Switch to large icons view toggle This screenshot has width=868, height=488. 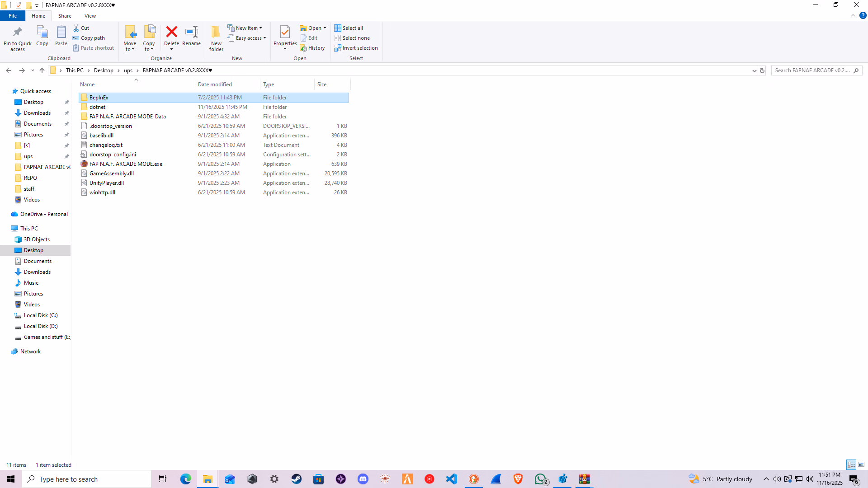pos(861,465)
